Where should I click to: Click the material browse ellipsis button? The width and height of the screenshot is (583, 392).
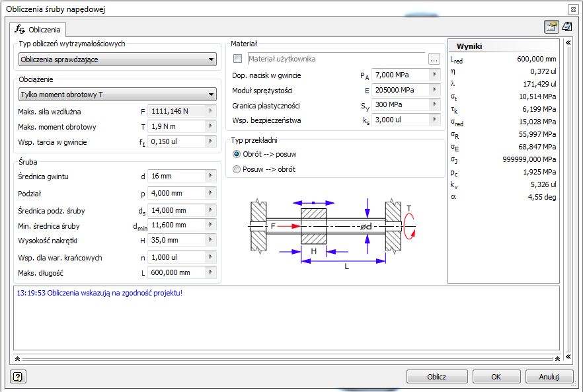[x=434, y=59]
